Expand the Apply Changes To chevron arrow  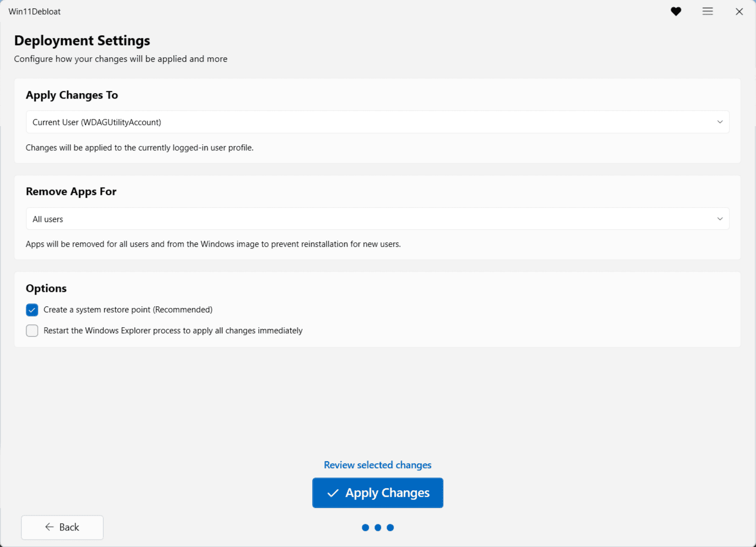coord(720,122)
